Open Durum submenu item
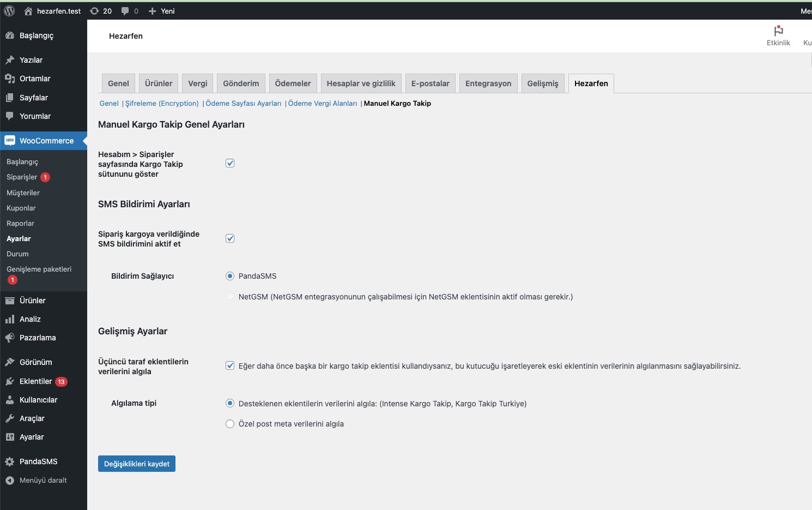 (x=17, y=254)
